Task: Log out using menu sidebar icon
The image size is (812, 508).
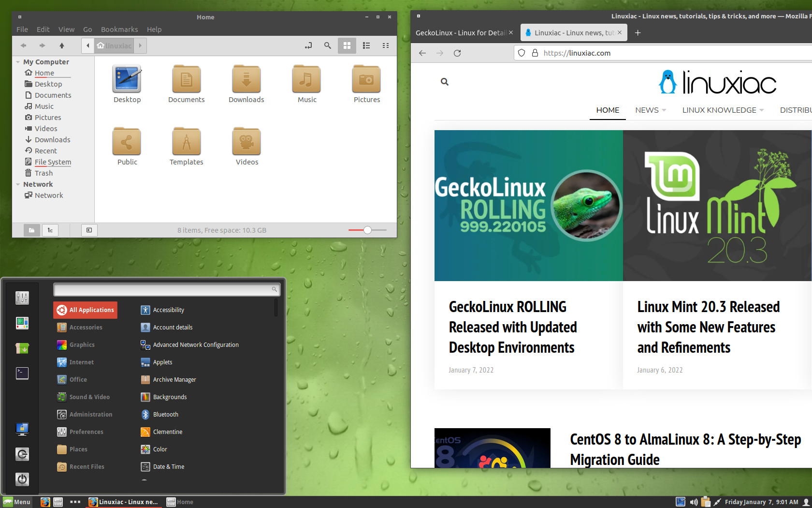Action: click(22, 454)
